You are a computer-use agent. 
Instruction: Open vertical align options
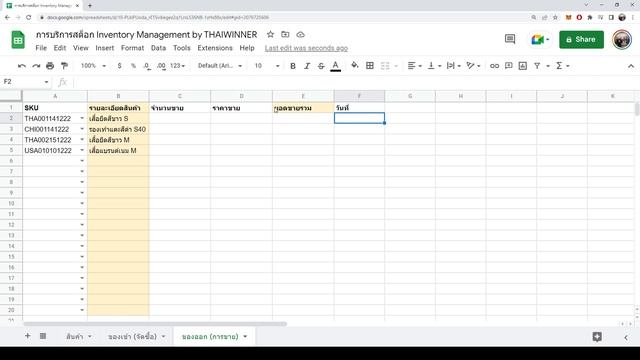coord(434,66)
